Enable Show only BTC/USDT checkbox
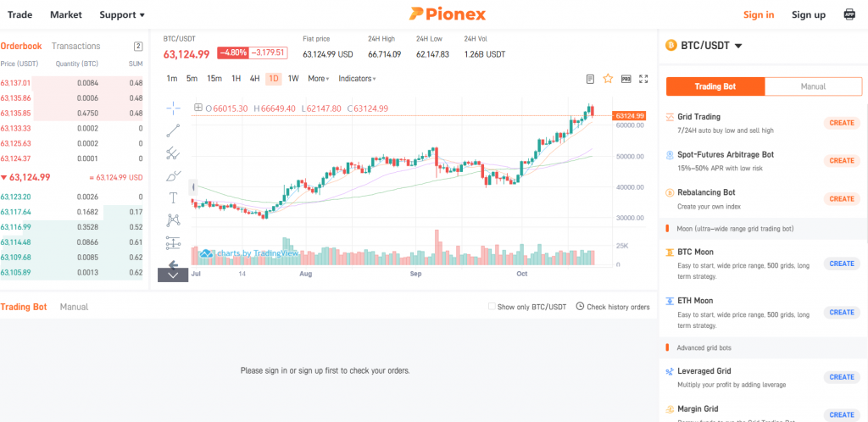The width and height of the screenshot is (868, 422). tap(492, 306)
